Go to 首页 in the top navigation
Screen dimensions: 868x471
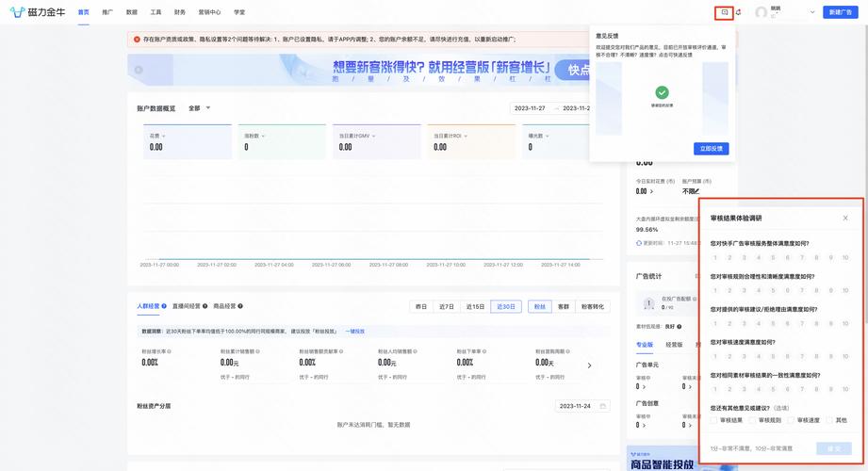84,12
